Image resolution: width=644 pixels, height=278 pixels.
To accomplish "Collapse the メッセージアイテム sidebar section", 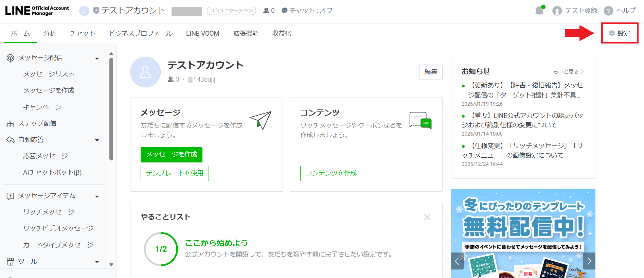I will (97, 196).
